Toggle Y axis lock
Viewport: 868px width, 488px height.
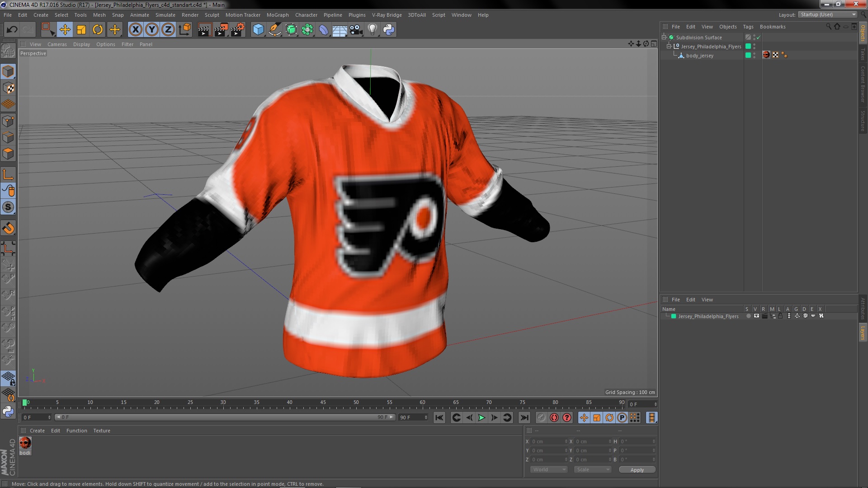click(x=152, y=30)
